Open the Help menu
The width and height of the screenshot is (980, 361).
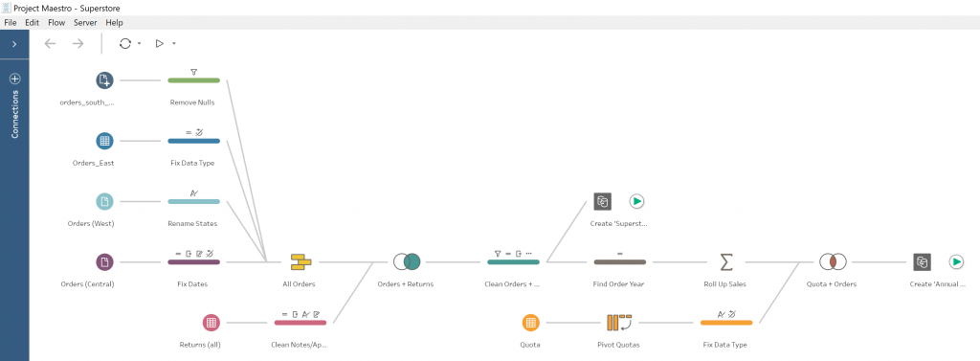pyautogui.click(x=115, y=23)
